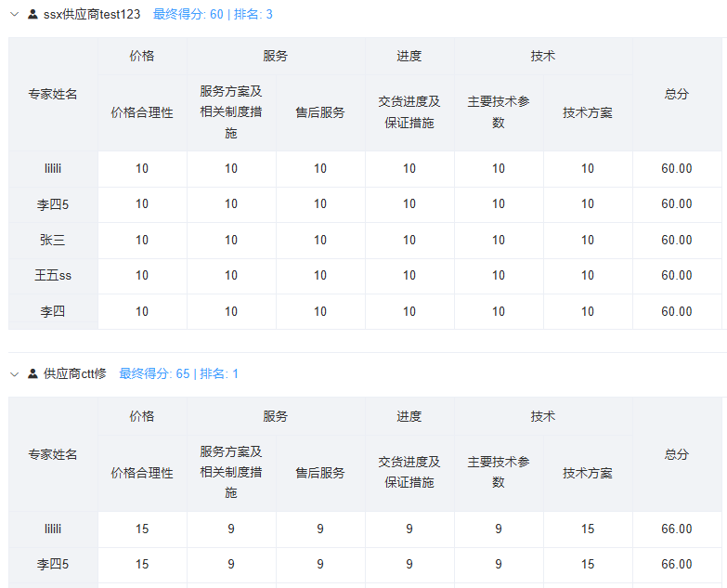Click user icon beside 供应商ctt修
The width and height of the screenshot is (727, 588).
pos(32,373)
